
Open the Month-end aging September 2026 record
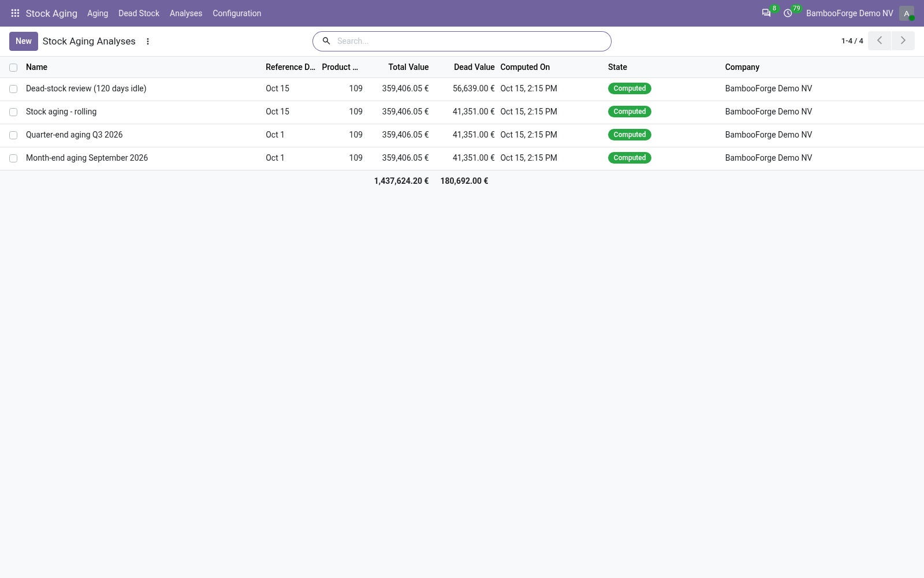[87, 158]
